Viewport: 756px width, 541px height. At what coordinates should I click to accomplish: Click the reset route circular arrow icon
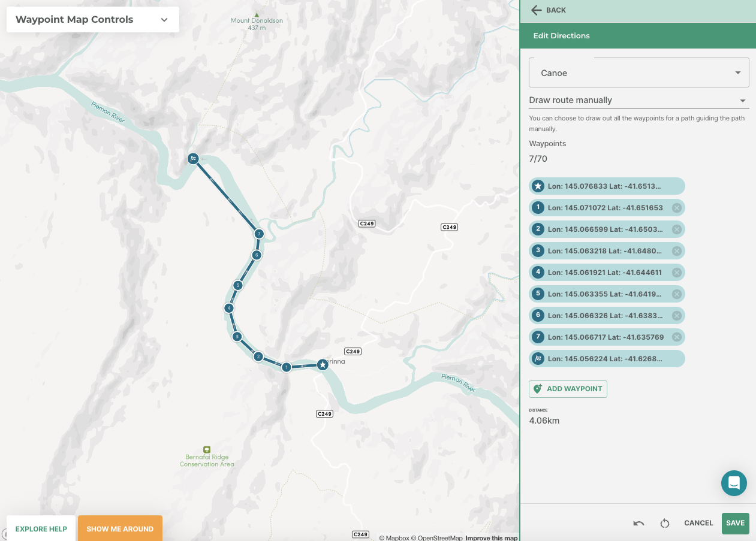pyautogui.click(x=664, y=523)
